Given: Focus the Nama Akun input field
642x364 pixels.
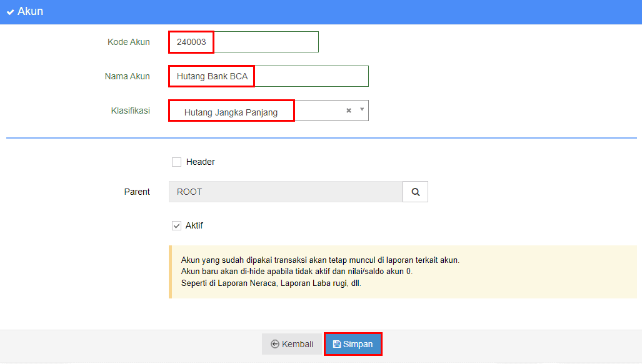Looking at the screenshot, I should [269, 76].
